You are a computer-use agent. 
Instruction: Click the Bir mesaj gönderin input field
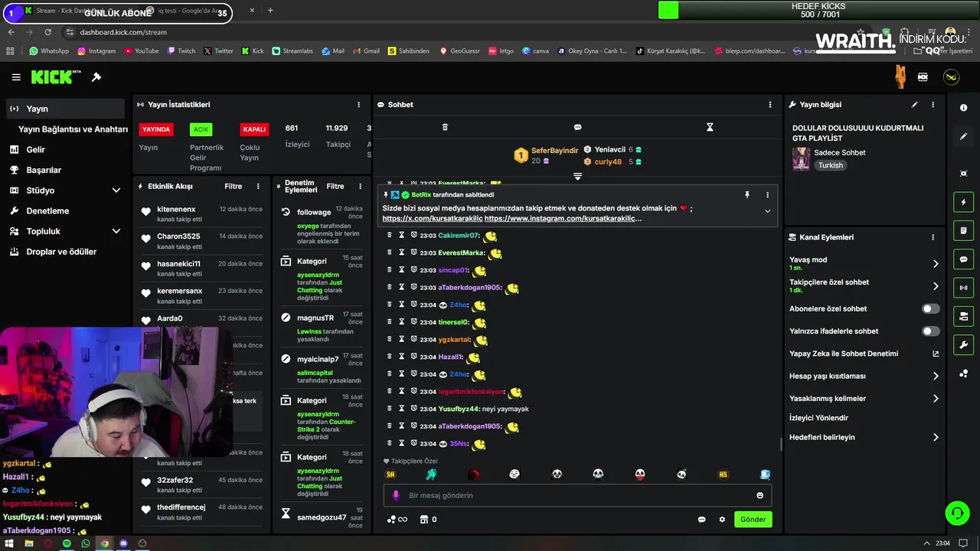click(x=577, y=495)
